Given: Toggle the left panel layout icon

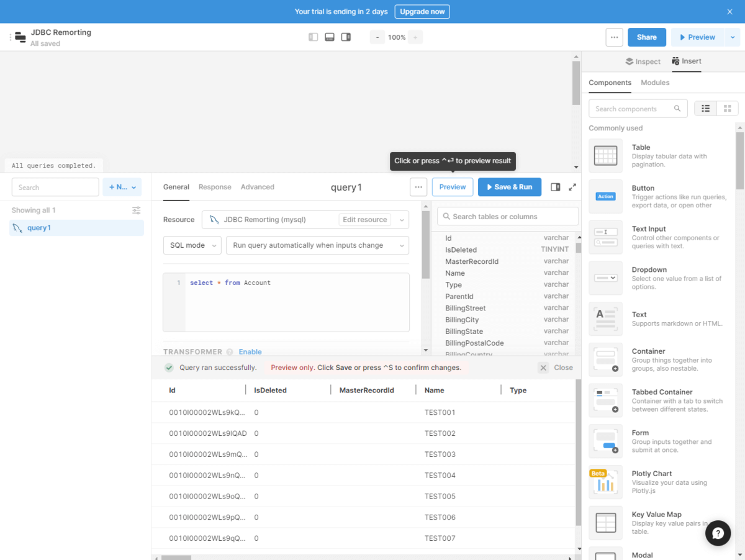Looking at the screenshot, I should (314, 37).
